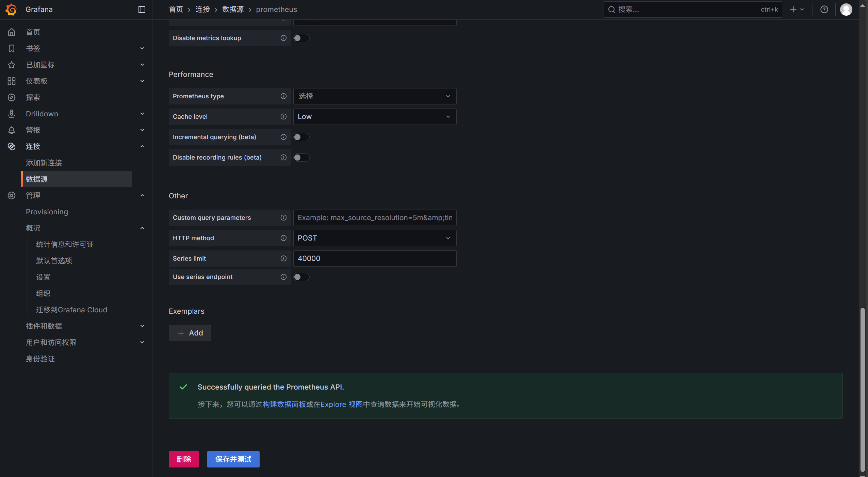The height and width of the screenshot is (477, 868).
Task: Follow the 构建数据面板 link
Action: click(x=284, y=404)
